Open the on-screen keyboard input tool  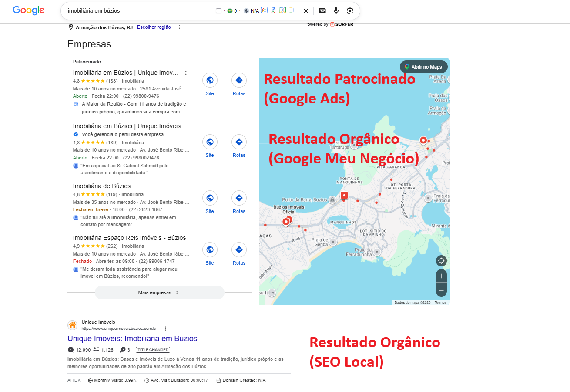322,11
